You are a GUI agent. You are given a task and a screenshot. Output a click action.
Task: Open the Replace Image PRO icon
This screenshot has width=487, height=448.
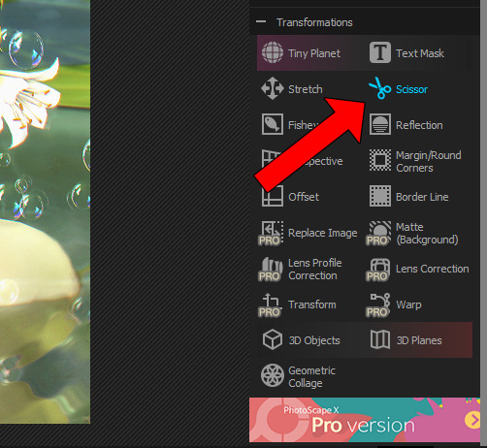tap(271, 233)
